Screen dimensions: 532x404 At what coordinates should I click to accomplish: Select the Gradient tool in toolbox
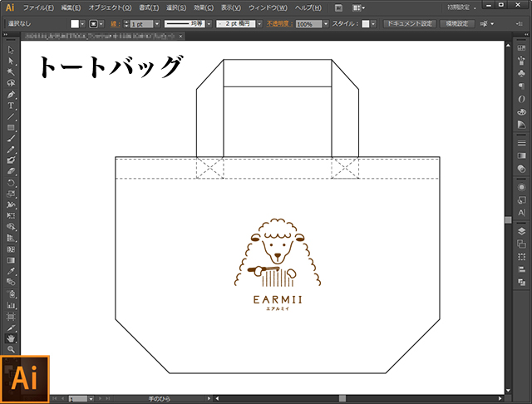[x=11, y=260]
